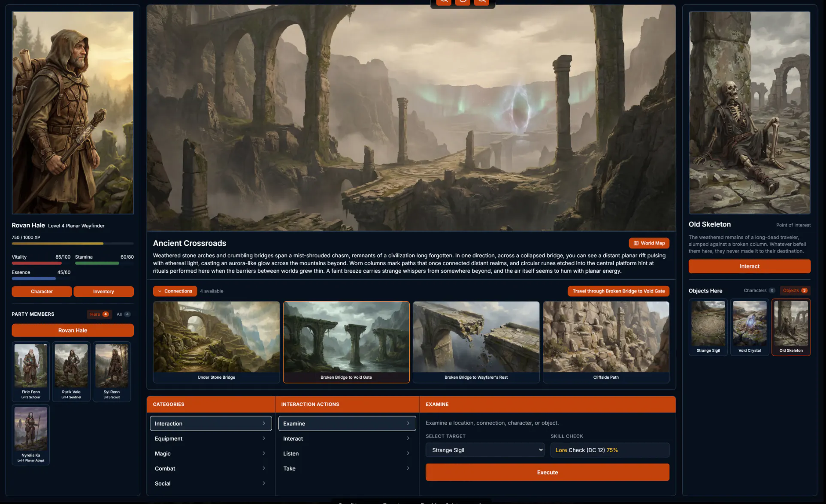Select the Take action
Viewport: 826px width, 504px height.
coord(347,468)
